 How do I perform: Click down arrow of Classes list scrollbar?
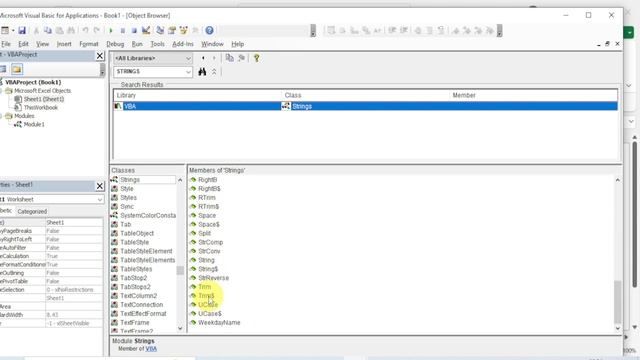[180, 328]
